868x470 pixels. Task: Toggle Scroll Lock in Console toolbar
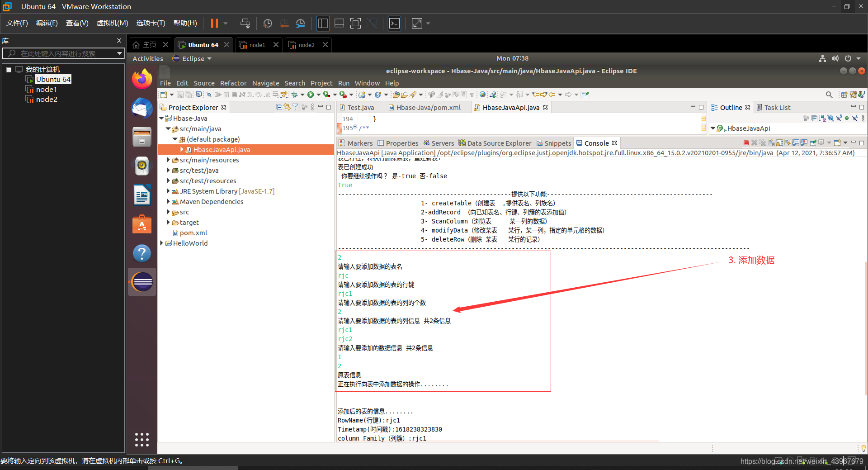point(779,143)
